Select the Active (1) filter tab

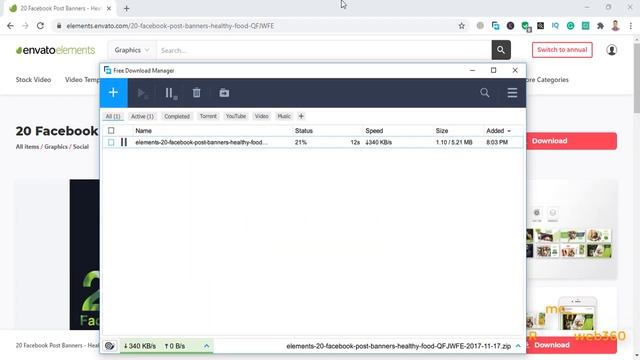tap(142, 116)
